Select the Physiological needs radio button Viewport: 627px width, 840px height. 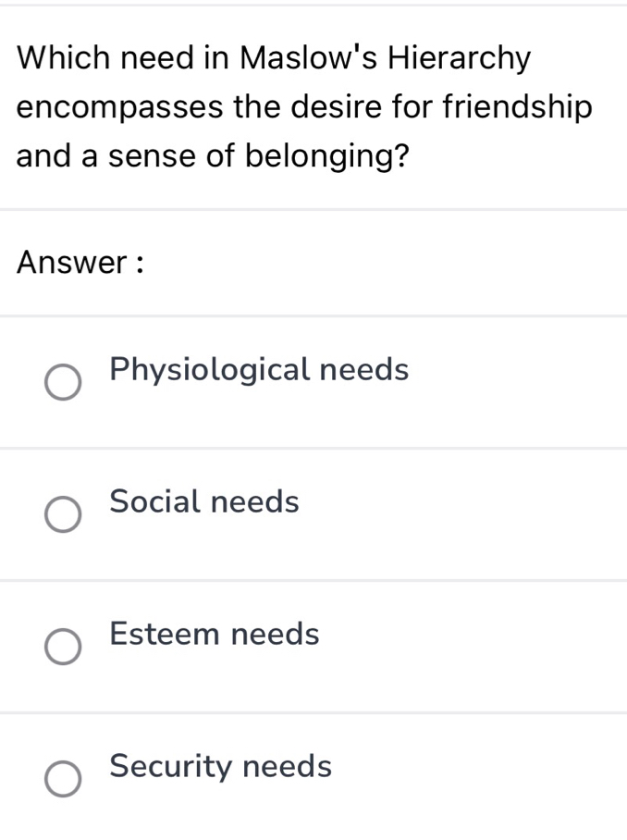point(63,383)
